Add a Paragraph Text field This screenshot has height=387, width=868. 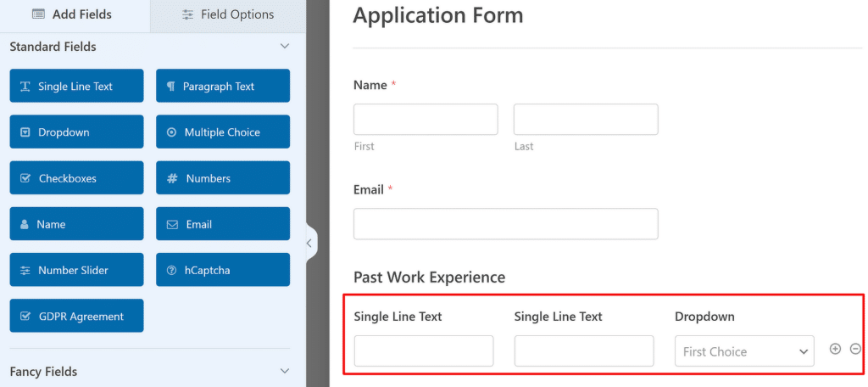click(223, 86)
